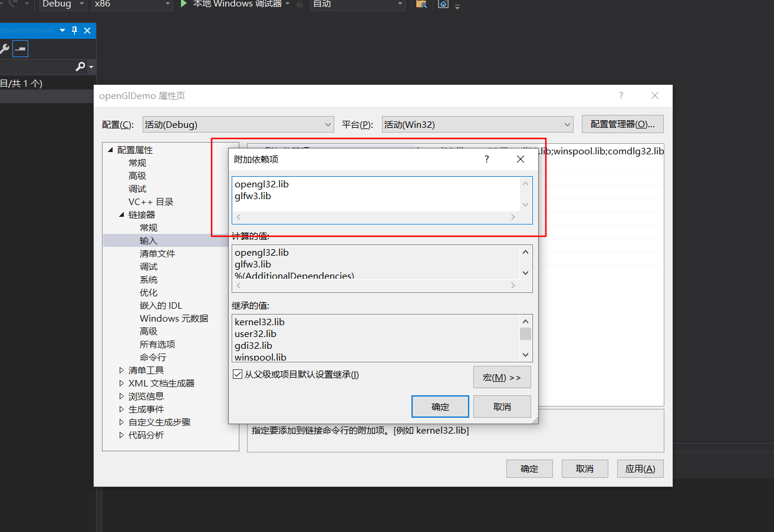This screenshot has height=532, width=774.
Task: Click 取消 in the 附加依赖项 dialog
Action: coord(502,407)
